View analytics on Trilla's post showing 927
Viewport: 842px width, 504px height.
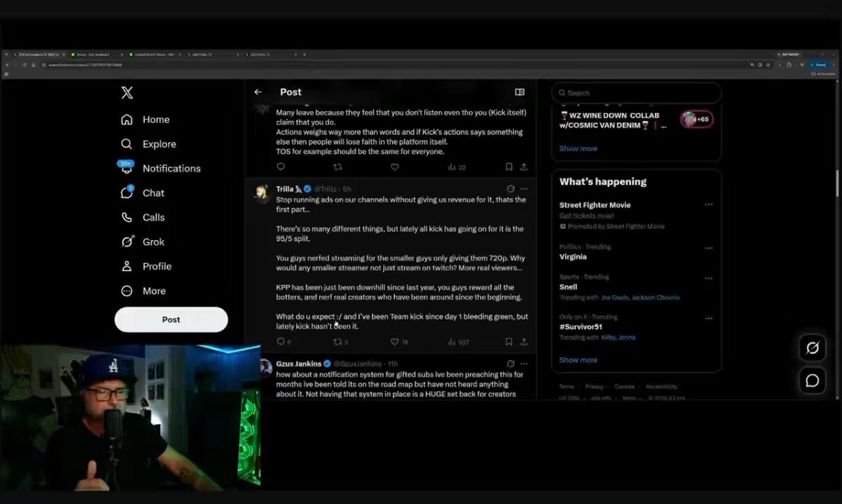(x=459, y=342)
